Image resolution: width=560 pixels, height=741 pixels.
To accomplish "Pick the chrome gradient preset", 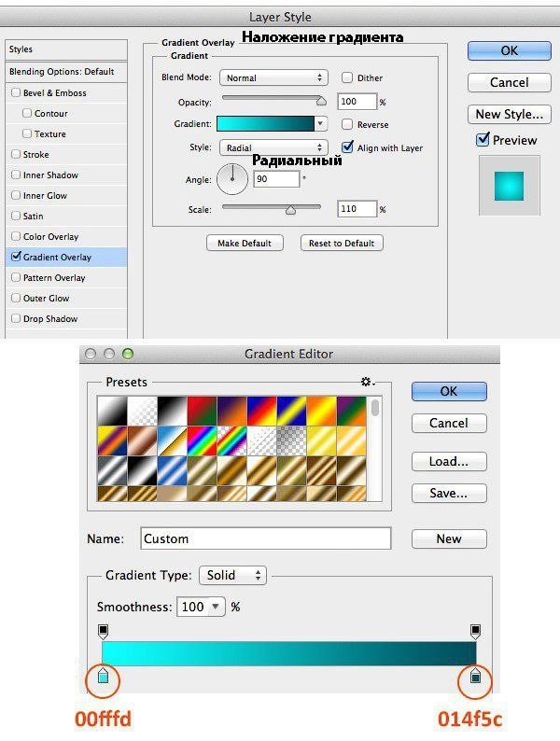I will click(x=173, y=440).
